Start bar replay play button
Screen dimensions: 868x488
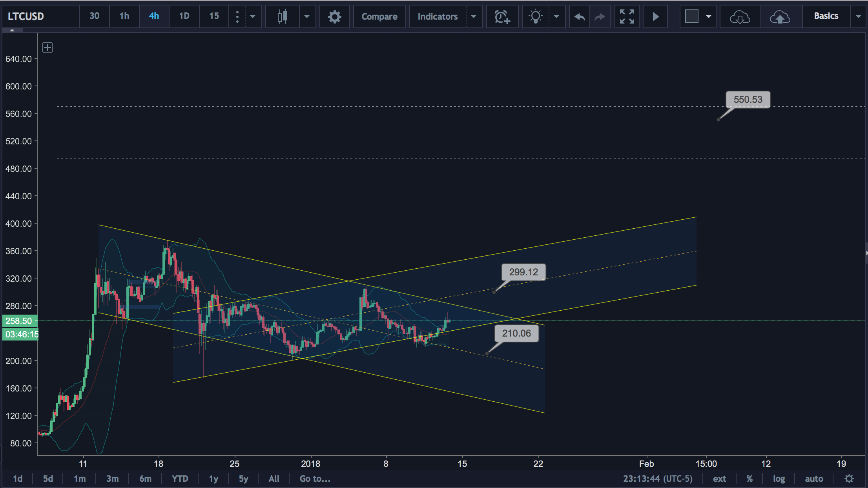tap(655, 16)
